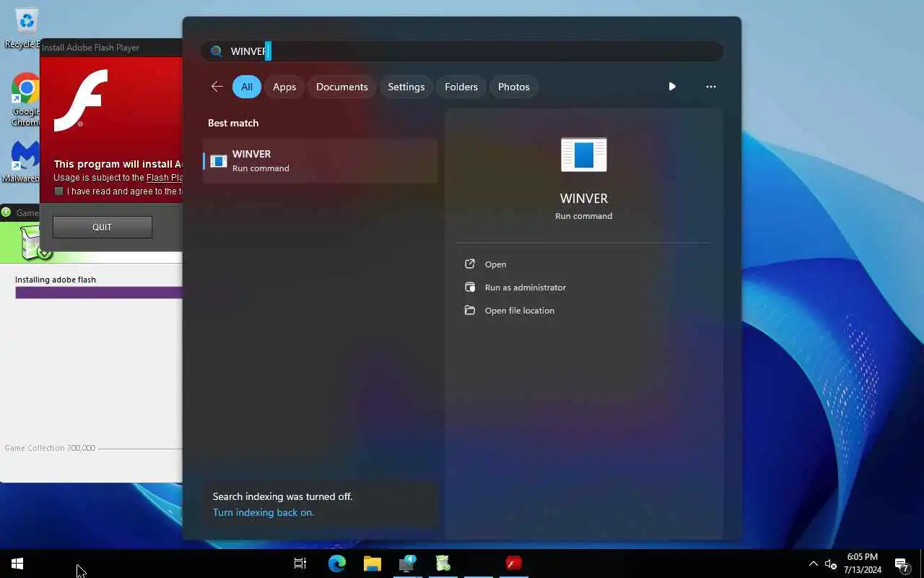Open Task View on the taskbar
924x578 pixels.
(x=300, y=564)
